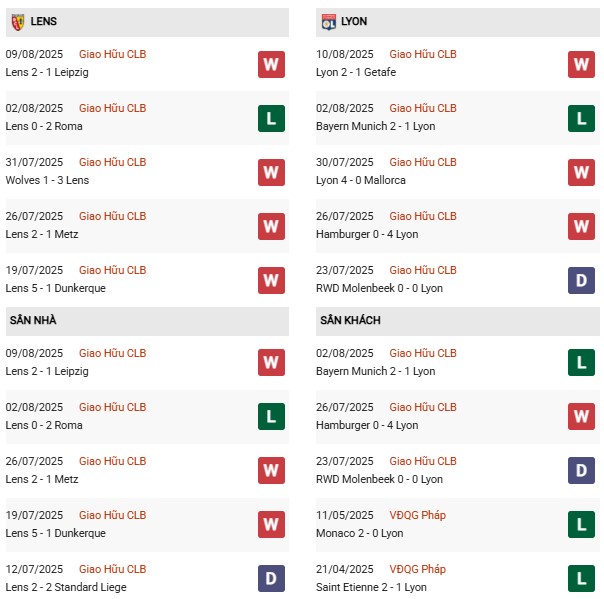Click the L badge for Bayern Munich 2 - 1 Lyon in the top Lyon list
Screen dimensions: 604x599
[x=581, y=119]
